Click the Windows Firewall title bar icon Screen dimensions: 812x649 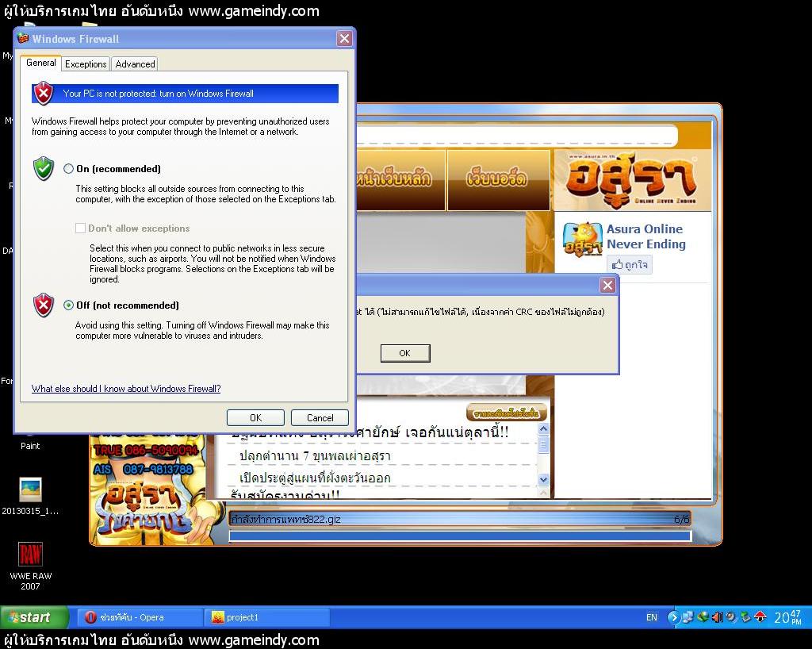click(x=23, y=38)
